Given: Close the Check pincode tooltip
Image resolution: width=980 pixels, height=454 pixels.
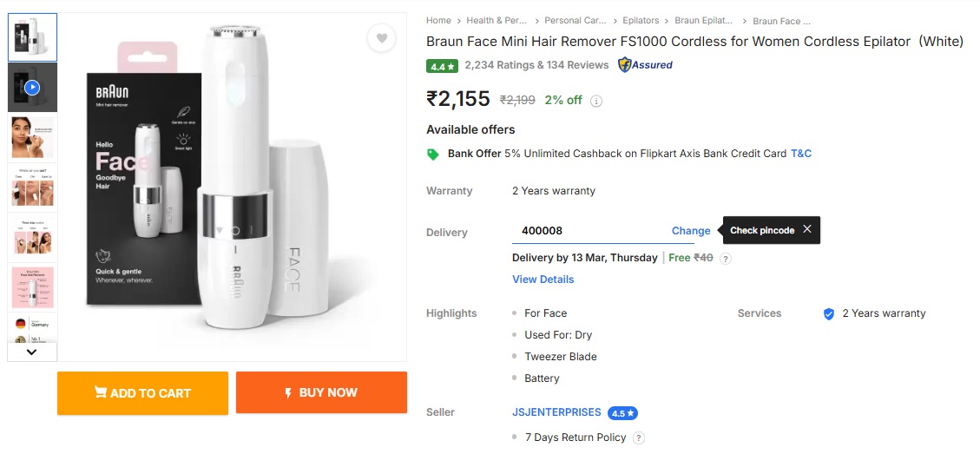Looking at the screenshot, I should [x=807, y=229].
